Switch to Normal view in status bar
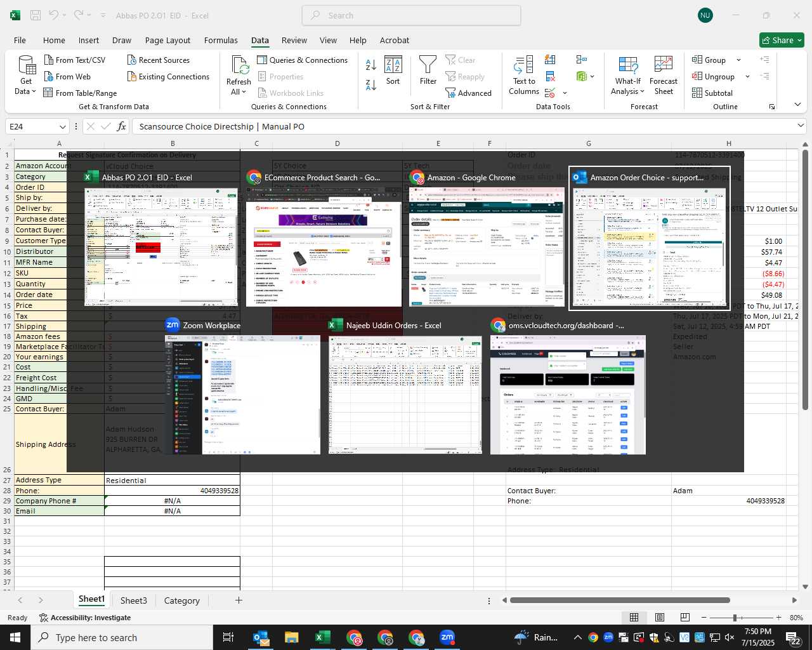The height and width of the screenshot is (650, 812). click(634, 618)
